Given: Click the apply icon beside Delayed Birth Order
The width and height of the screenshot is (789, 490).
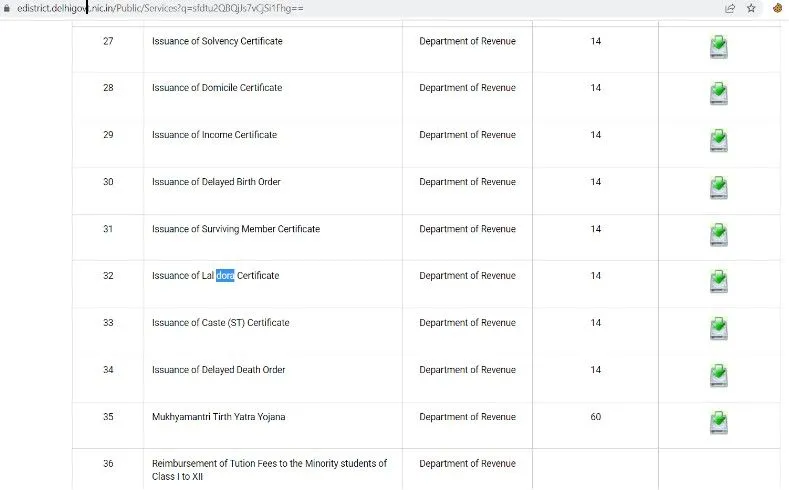Looking at the screenshot, I should (x=717, y=187).
